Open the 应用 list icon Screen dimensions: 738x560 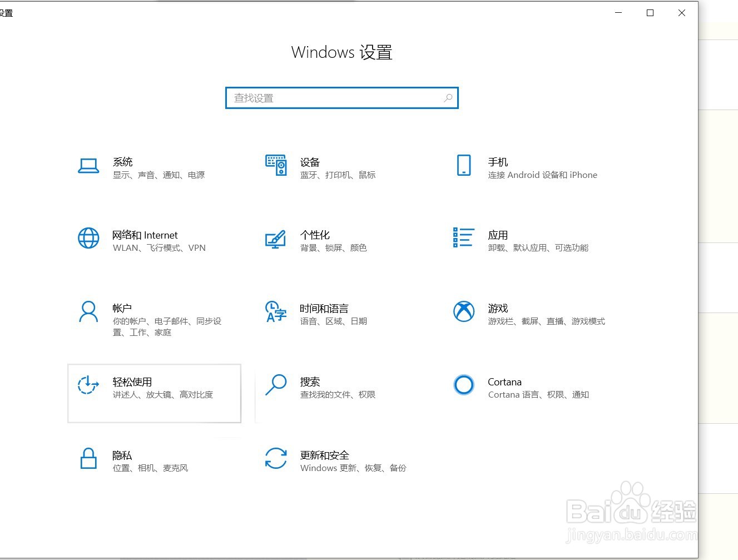coord(463,237)
